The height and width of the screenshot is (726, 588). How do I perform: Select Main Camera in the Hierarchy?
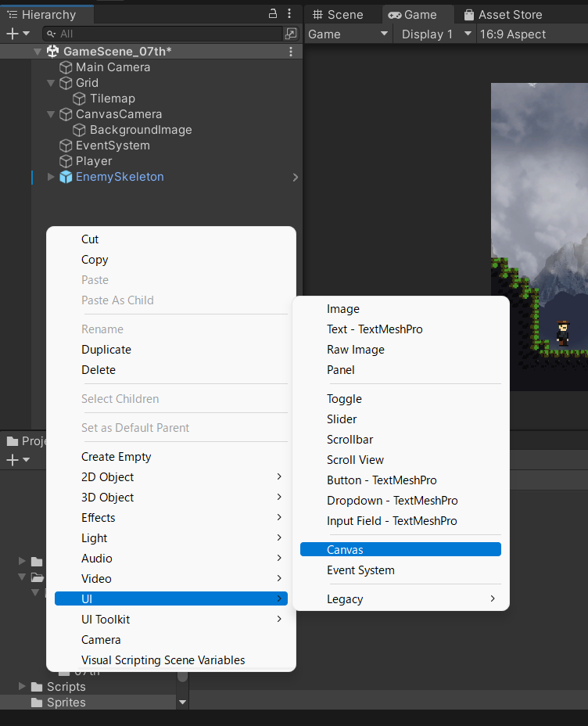(113, 67)
